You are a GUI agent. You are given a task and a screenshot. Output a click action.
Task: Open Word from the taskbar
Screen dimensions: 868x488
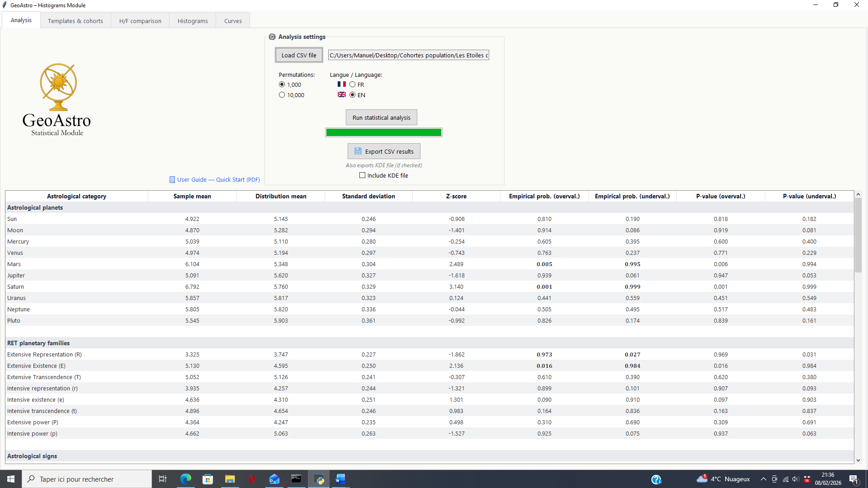340,479
